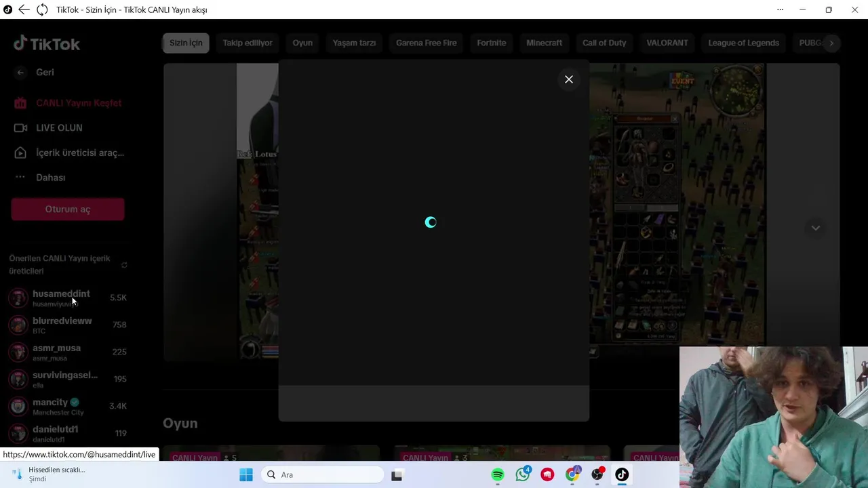Click the mancity profile avatar
The image size is (868, 488).
(x=18, y=406)
